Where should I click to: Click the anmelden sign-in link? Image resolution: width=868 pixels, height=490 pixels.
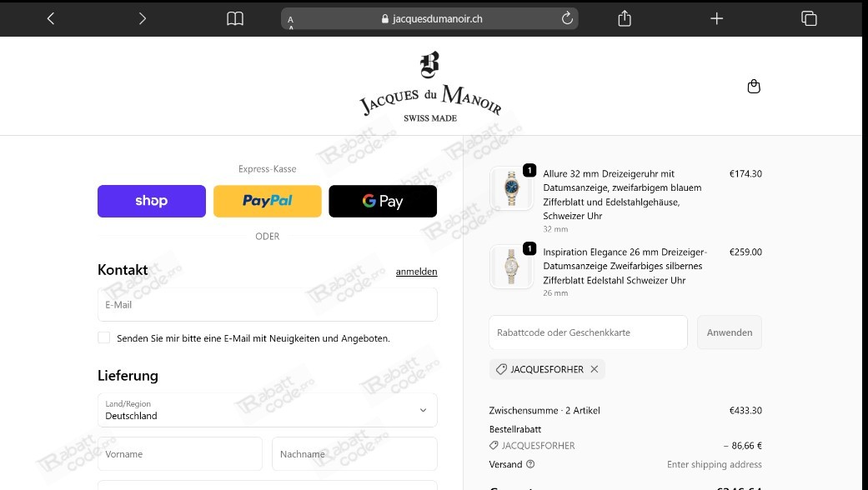[416, 271]
